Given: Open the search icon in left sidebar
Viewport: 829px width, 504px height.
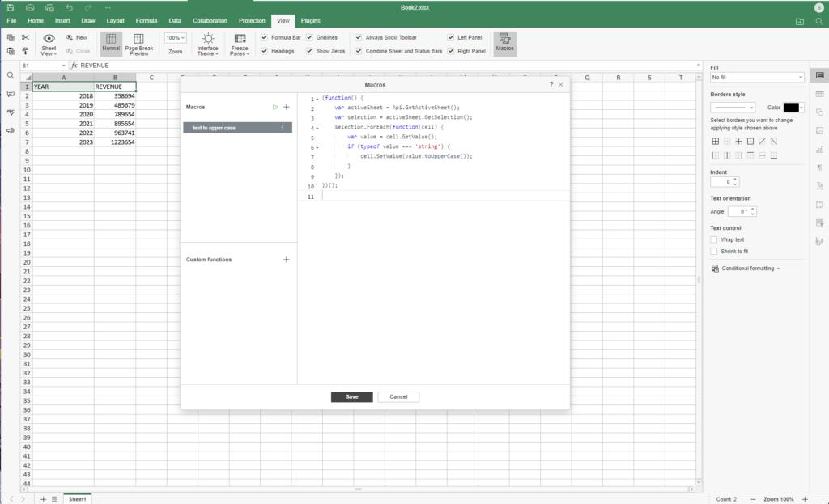Looking at the screenshot, I should (11, 75).
